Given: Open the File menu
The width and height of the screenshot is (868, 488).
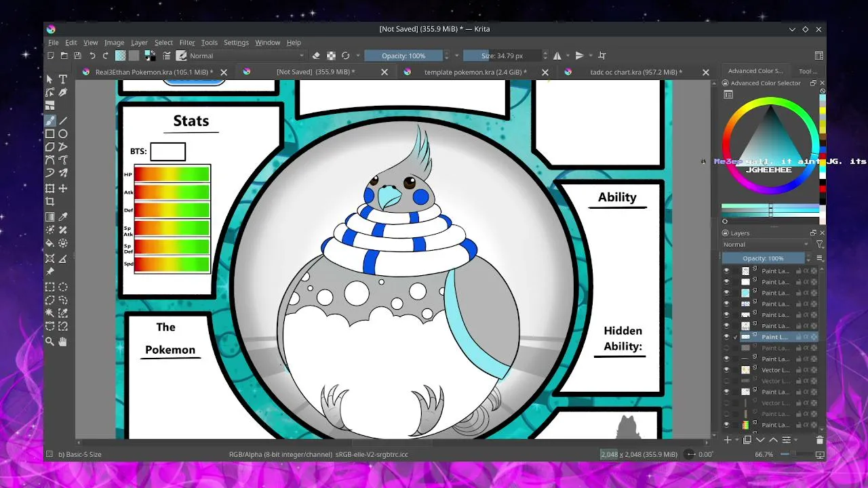Looking at the screenshot, I should pos(53,42).
